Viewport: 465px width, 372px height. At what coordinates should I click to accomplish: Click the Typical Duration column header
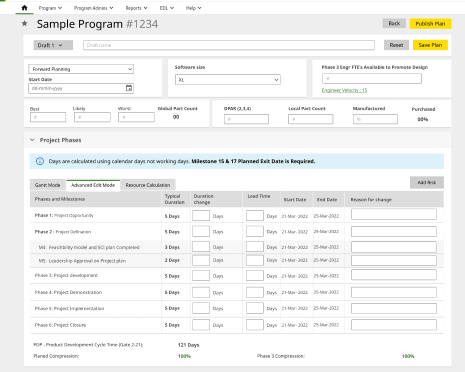coord(174,199)
